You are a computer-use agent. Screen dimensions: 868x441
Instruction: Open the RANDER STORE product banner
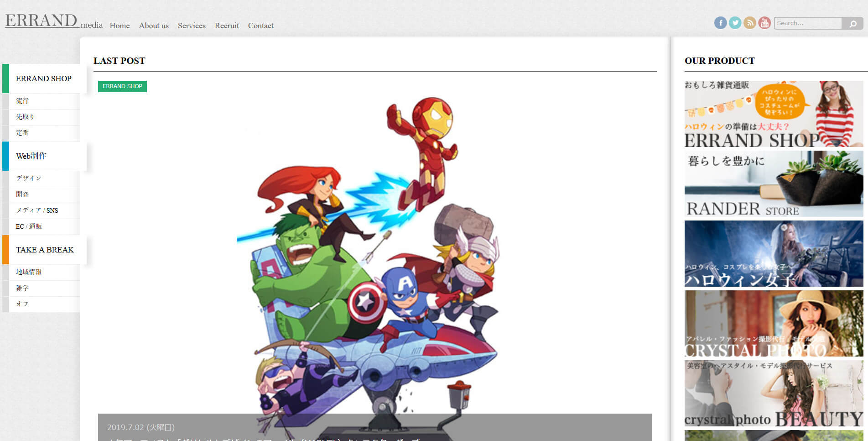[x=774, y=184]
